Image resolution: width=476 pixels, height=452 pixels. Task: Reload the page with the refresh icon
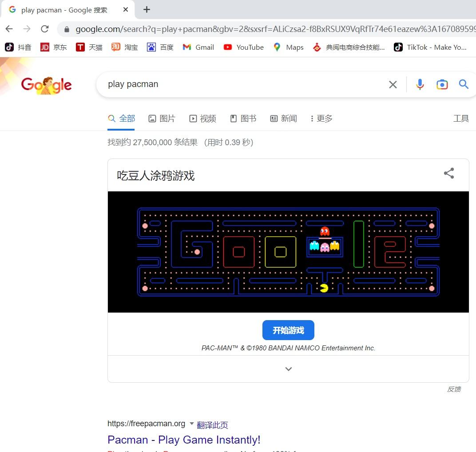point(45,29)
